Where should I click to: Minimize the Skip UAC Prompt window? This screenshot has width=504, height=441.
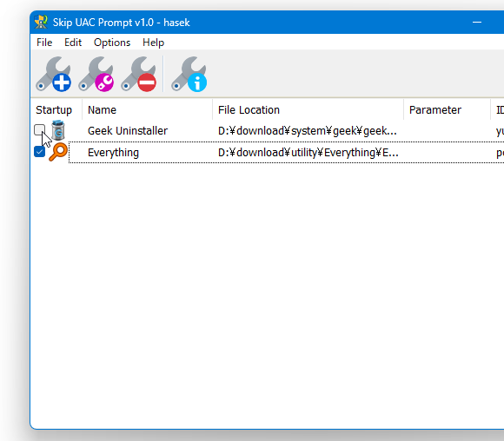pos(477,23)
